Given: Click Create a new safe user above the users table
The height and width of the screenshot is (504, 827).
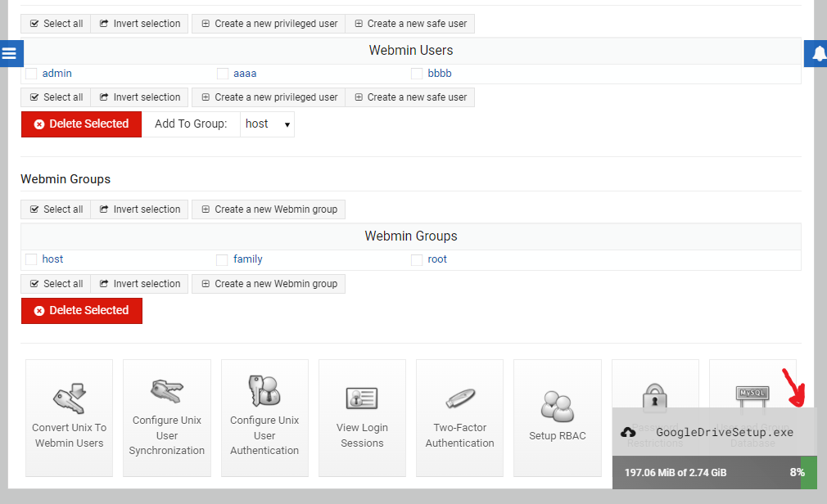Looking at the screenshot, I should point(409,24).
